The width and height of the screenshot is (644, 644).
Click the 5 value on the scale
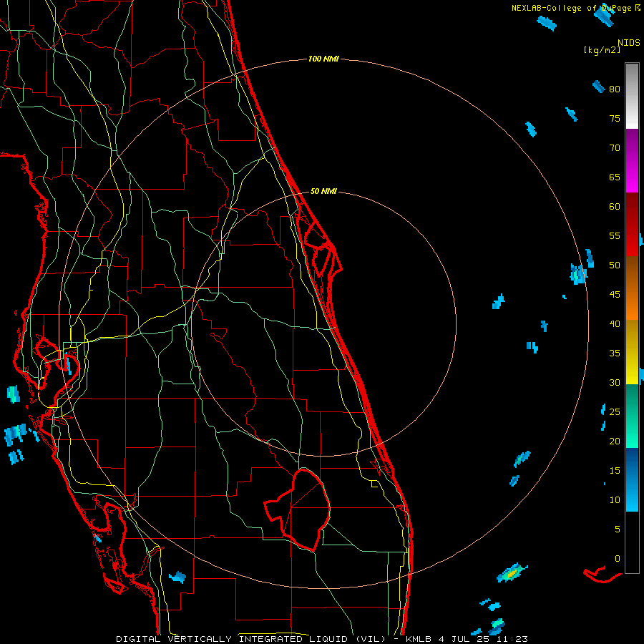click(x=618, y=529)
